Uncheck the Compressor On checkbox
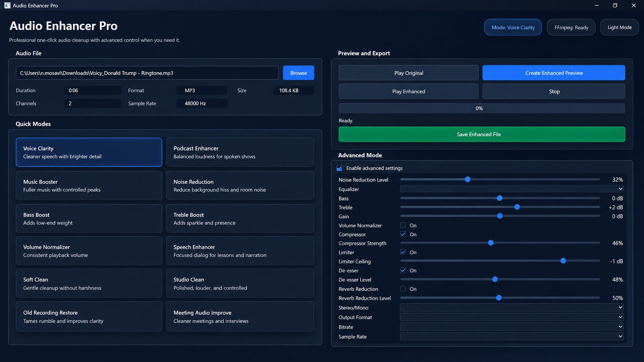This screenshot has width=644, height=362. (x=403, y=234)
